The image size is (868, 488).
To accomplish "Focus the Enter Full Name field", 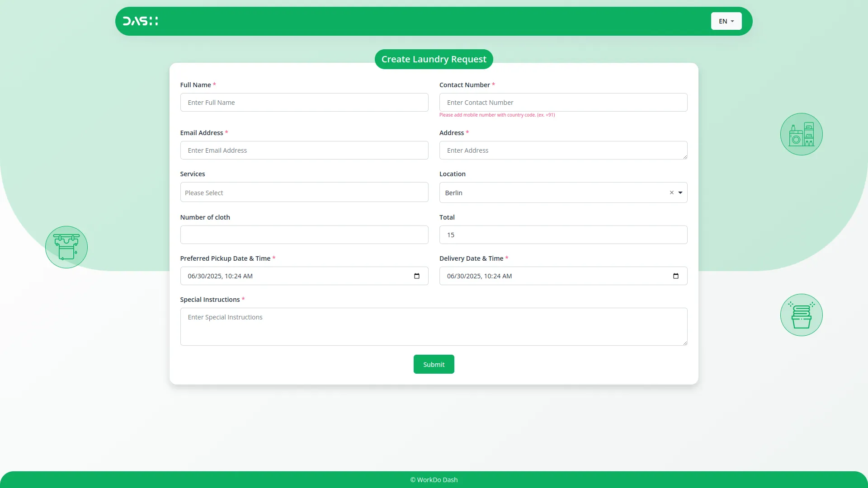I will pos(304,102).
